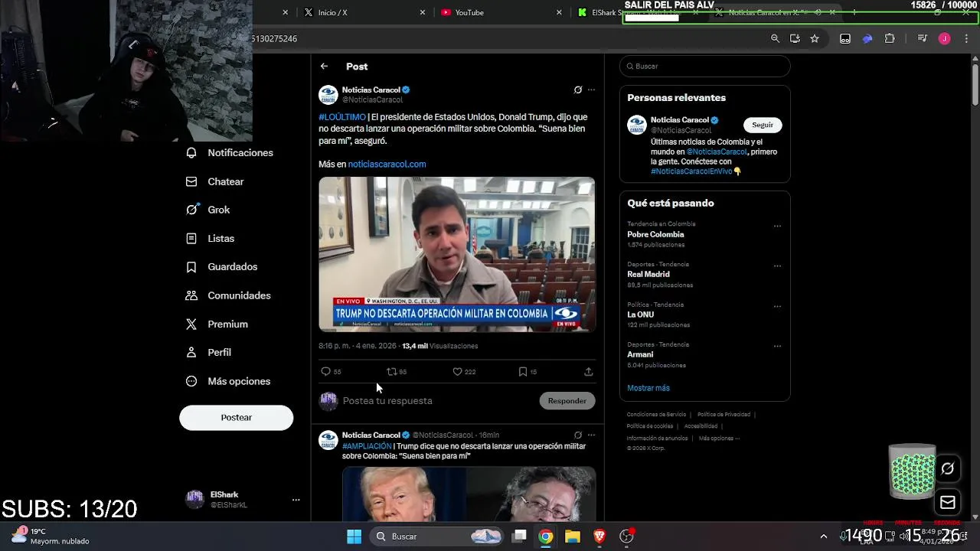Go back using the Post arrow

pyautogui.click(x=324, y=67)
